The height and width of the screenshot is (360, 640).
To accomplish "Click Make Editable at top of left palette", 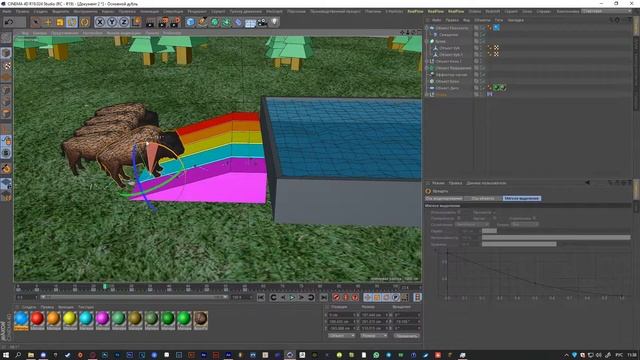I will point(6,38).
